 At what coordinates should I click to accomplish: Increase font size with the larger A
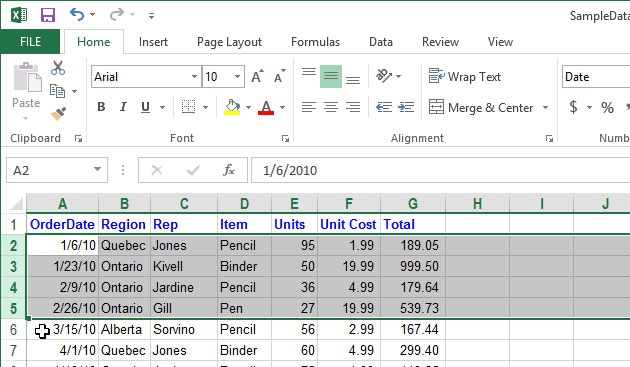point(257,76)
